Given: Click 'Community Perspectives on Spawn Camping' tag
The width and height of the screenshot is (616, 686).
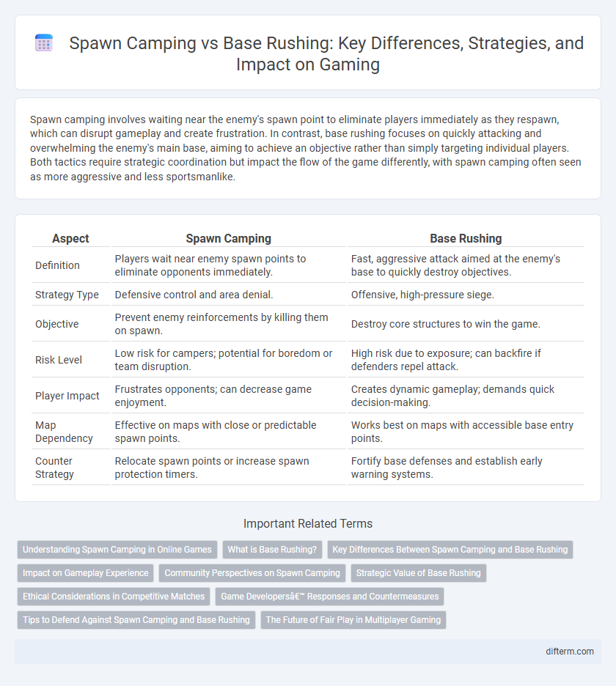Looking at the screenshot, I should [252, 573].
